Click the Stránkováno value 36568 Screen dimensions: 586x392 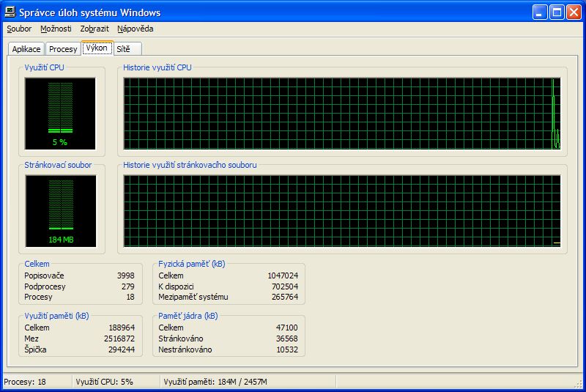click(x=287, y=339)
